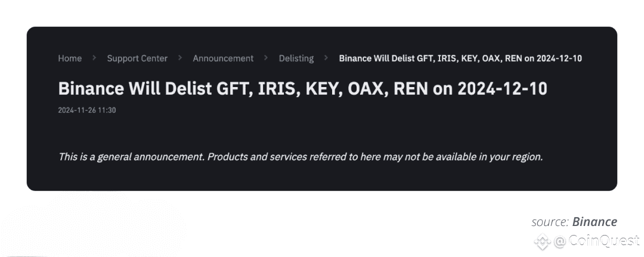Viewport: 644px width, 257px height.
Task: Open the Delisting breadcrumb category
Action: tap(296, 58)
